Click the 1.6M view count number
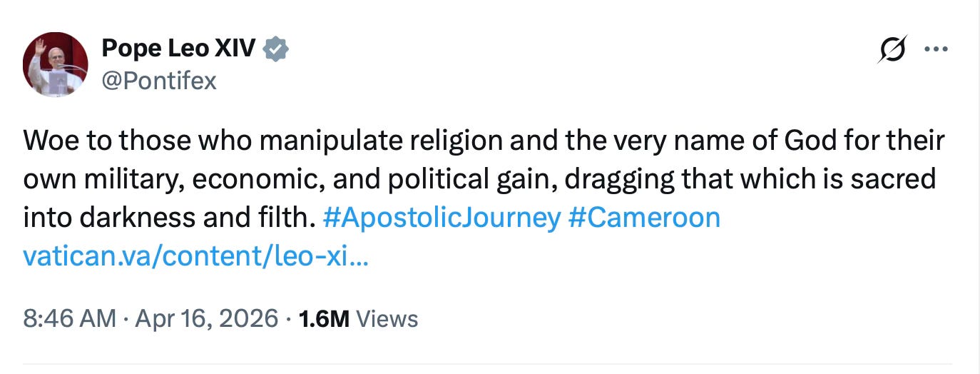980x374 pixels. click(323, 318)
